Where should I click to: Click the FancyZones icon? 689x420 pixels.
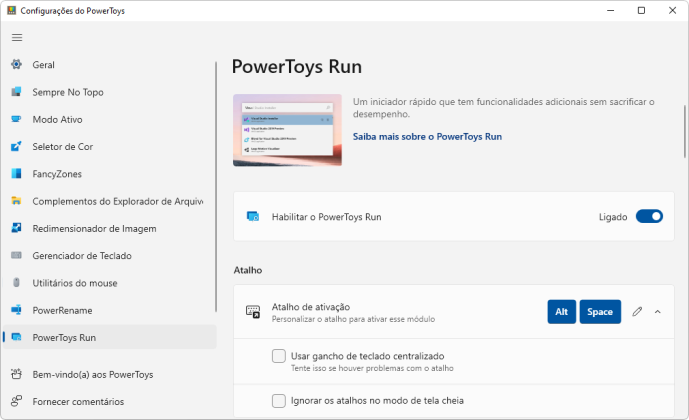click(x=16, y=174)
